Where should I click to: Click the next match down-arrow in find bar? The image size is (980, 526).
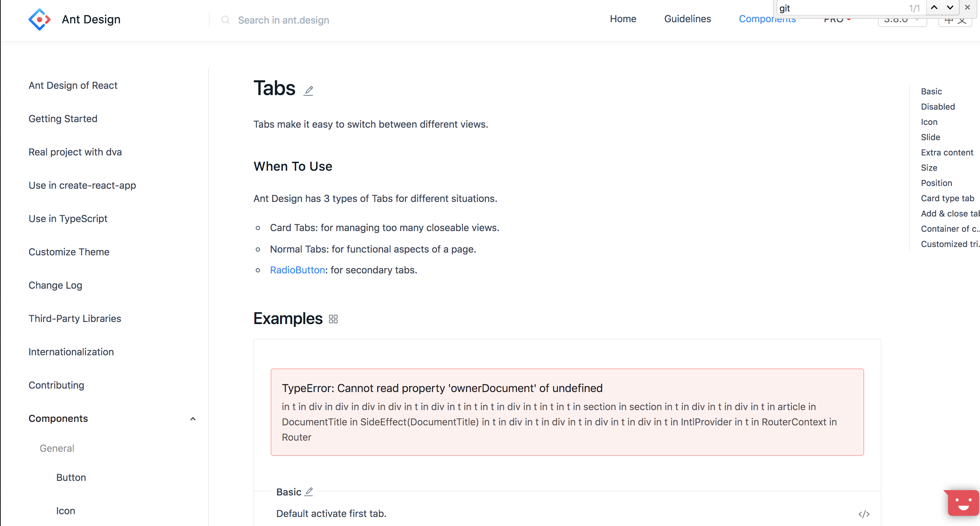coord(949,7)
